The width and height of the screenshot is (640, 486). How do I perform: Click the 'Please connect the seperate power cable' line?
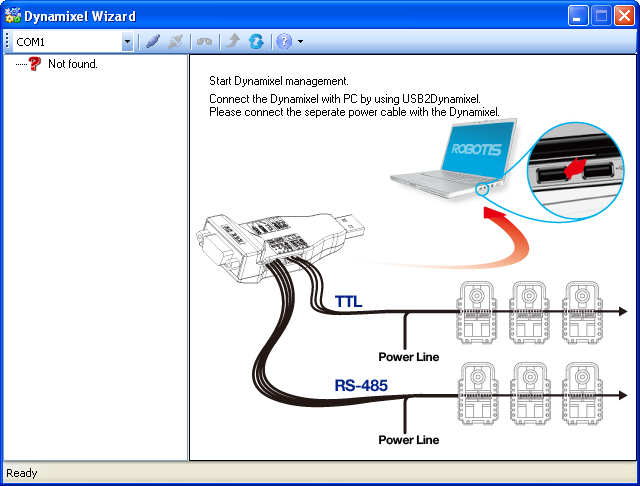[354, 112]
